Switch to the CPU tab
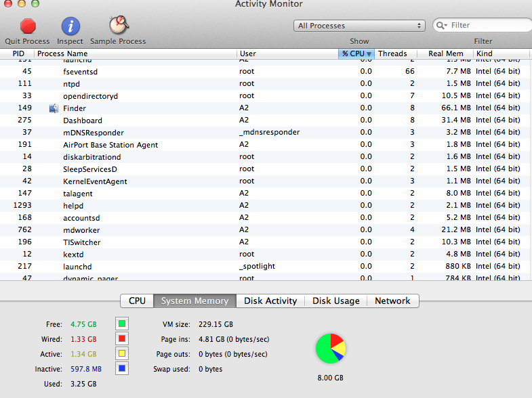 pyautogui.click(x=137, y=301)
